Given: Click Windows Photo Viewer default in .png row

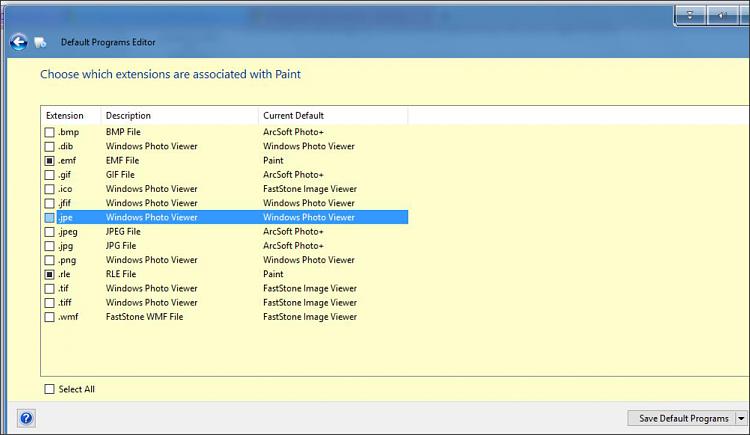Looking at the screenshot, I should point(309,260).
